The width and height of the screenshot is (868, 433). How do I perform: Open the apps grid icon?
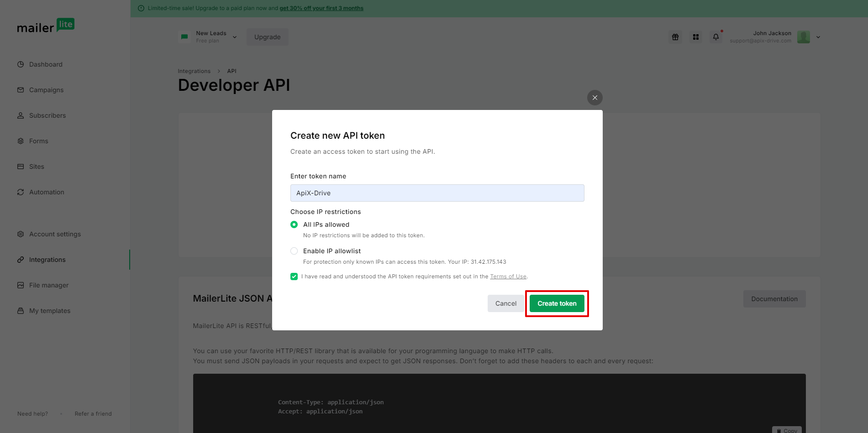[696, 37]
